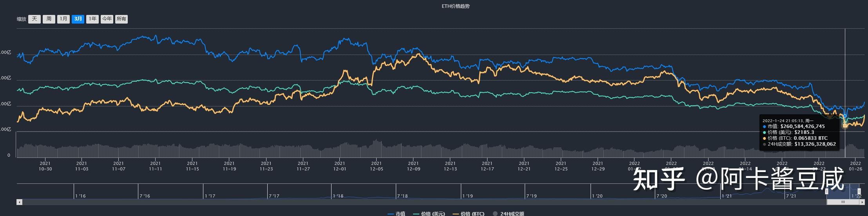
Task: Show this year's data with 今年
Action: (x=107, y=19)
